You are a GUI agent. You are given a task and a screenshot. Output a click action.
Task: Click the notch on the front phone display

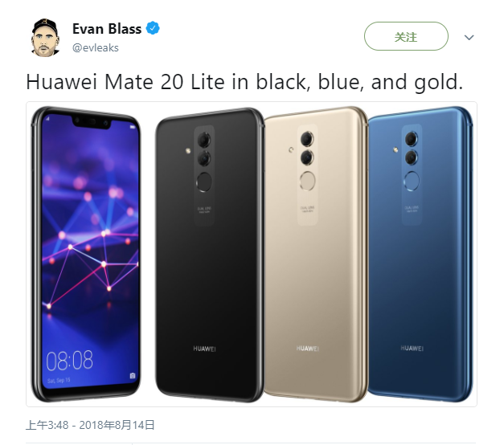tap(92, 122)
